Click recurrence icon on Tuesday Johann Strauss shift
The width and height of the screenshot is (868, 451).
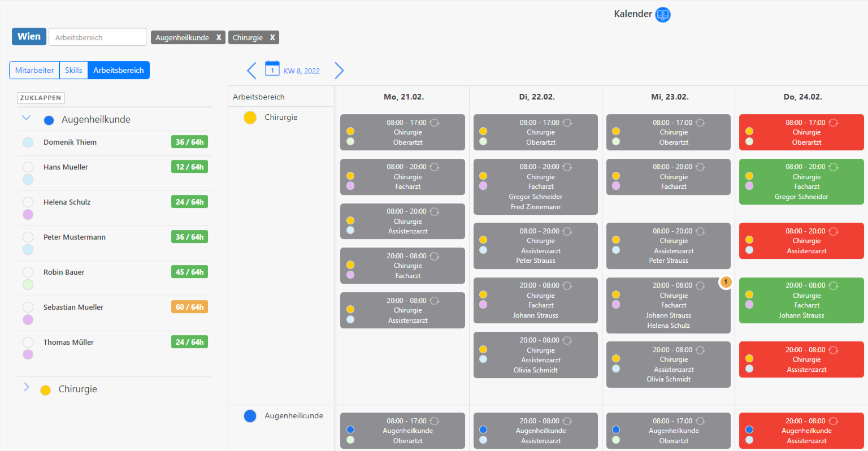point(567,286)
